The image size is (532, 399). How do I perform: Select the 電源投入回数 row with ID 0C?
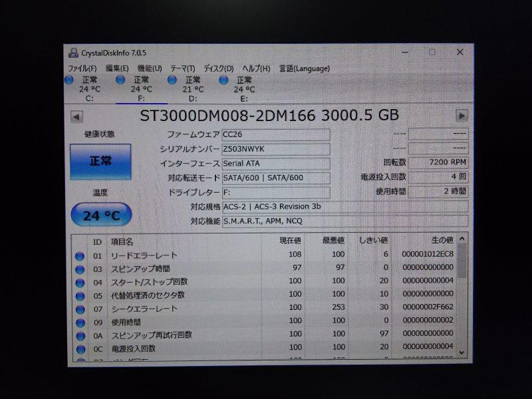[265, 348]
